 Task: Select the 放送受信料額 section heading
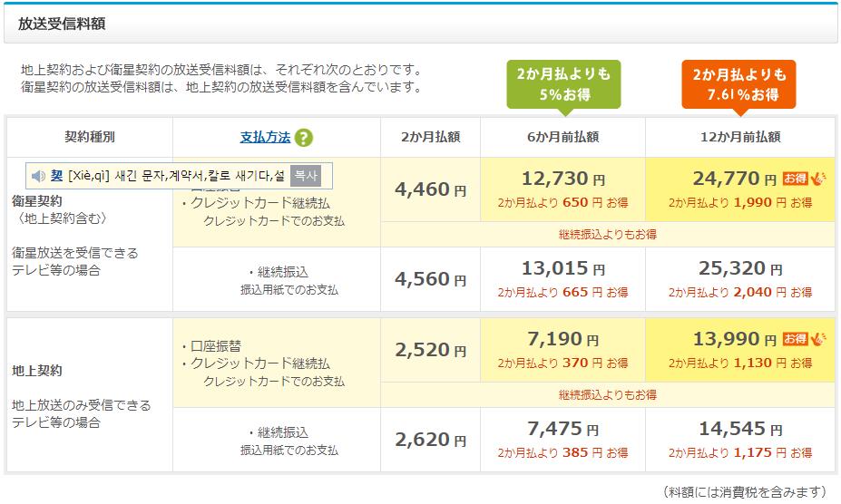(62, 24)
